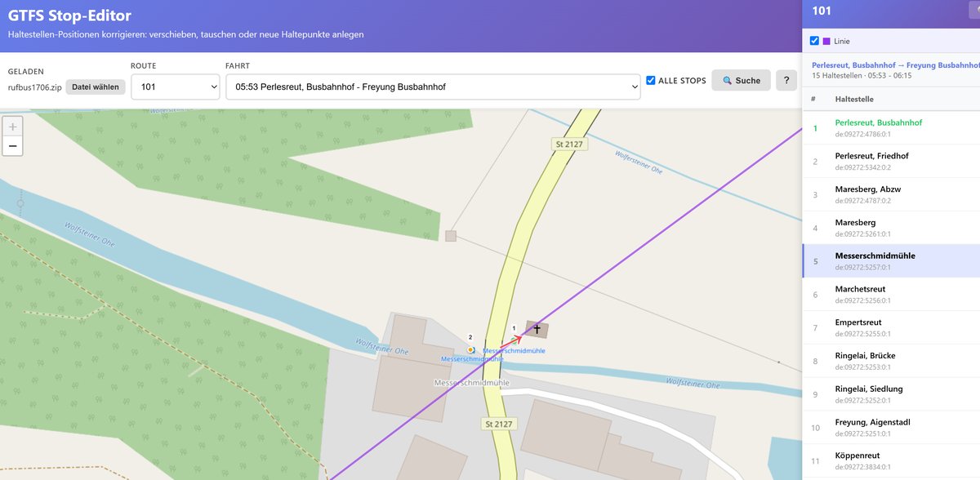Select stop row Perlesreut, Friedhof
Image resolution: width=980 pixels, height=480 pixels.
[891, 161]
